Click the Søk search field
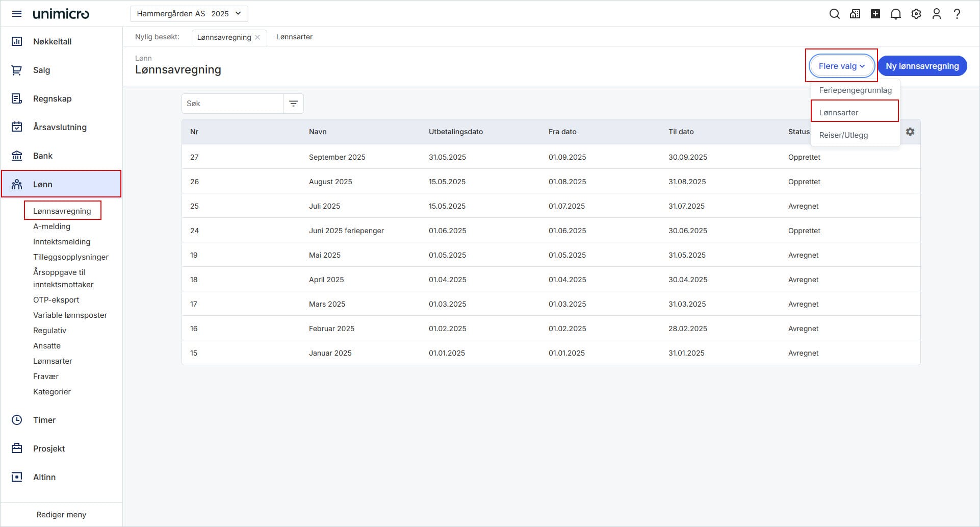The height and width of the screenshot is (527, 980). pos(233,104)
